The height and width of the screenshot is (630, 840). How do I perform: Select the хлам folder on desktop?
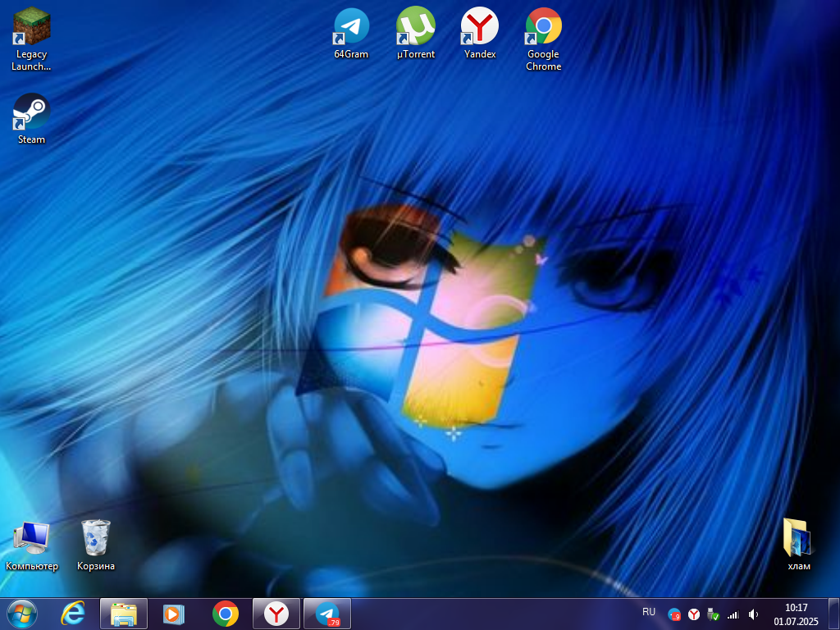click(x=798, y=545)
